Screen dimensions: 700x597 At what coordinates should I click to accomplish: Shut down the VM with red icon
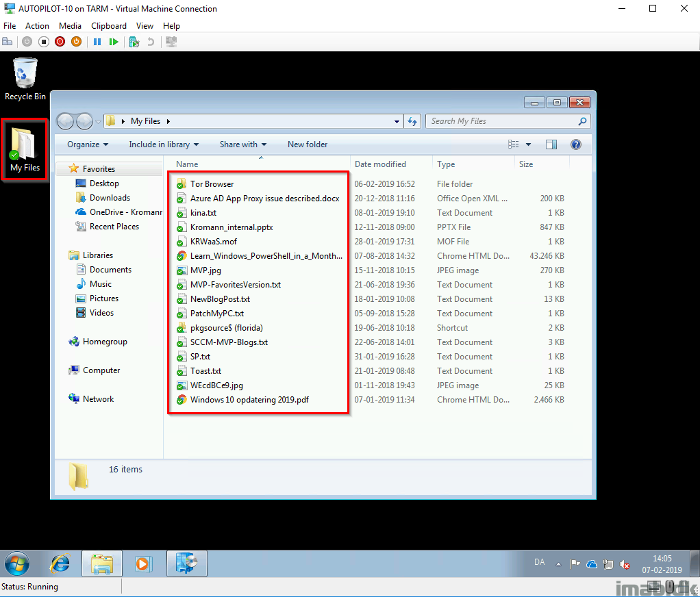click(x=60, y=42)
